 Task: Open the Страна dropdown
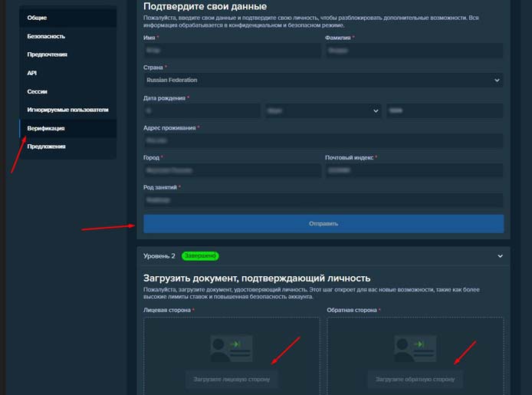point(323,80)
